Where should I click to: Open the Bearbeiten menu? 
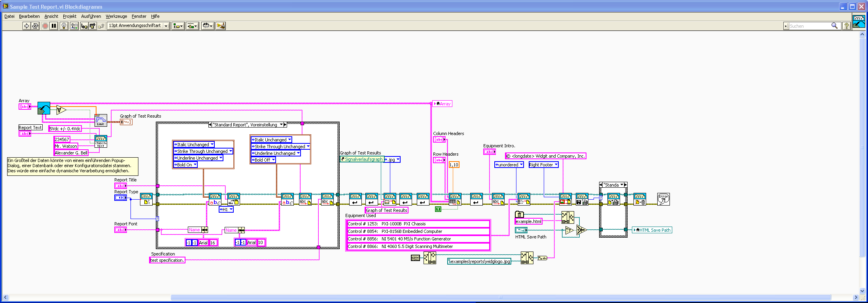29,16
